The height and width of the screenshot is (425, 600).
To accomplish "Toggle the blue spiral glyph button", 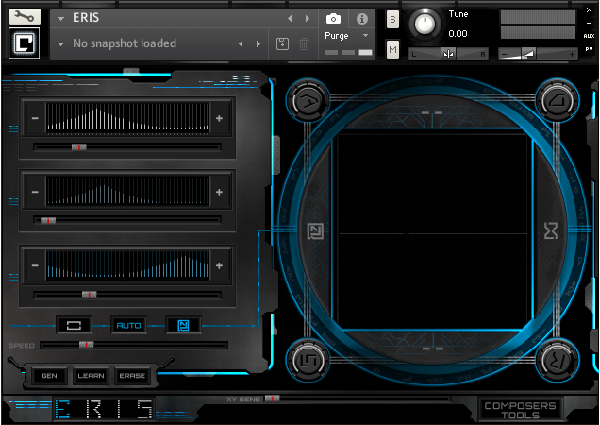I will coord(183,326).
